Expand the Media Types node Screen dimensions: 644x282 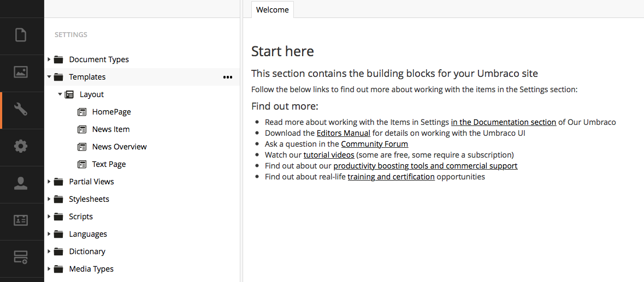point(49,269)
